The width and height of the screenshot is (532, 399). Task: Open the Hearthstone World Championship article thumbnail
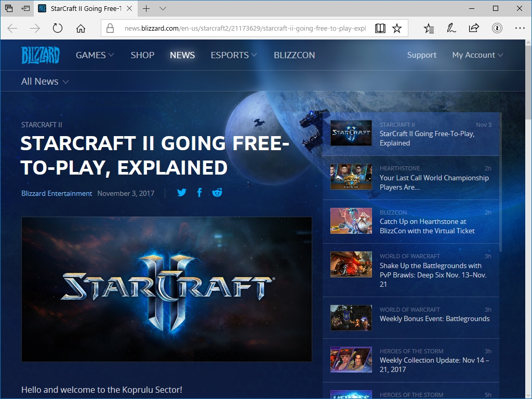tap(351, 177)
